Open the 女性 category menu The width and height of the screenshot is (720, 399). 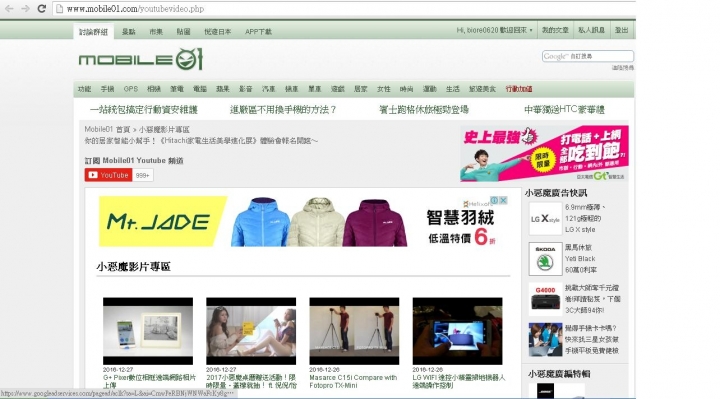(383, 89)
